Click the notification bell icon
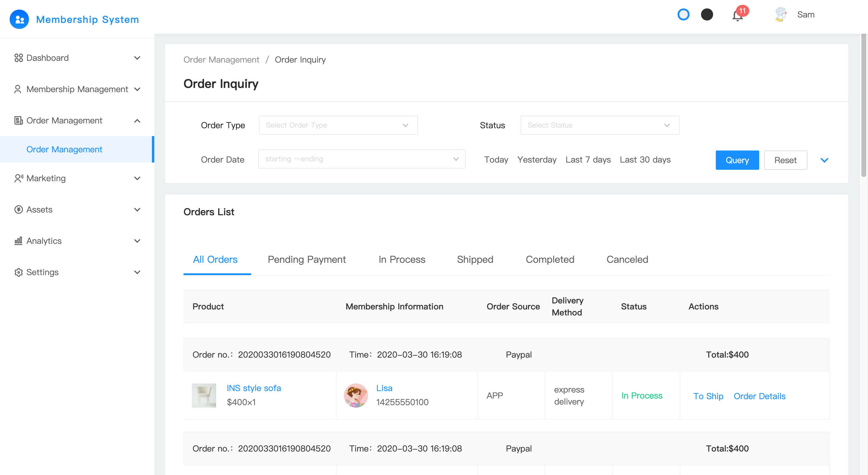Screen dimensions: 868x475 click(x=737, y=15)
